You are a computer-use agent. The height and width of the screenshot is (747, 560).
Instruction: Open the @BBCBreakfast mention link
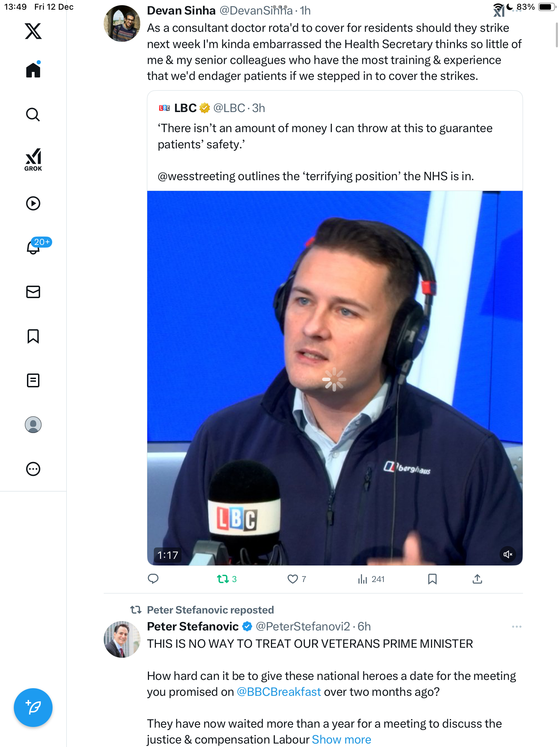pos(279,692)
